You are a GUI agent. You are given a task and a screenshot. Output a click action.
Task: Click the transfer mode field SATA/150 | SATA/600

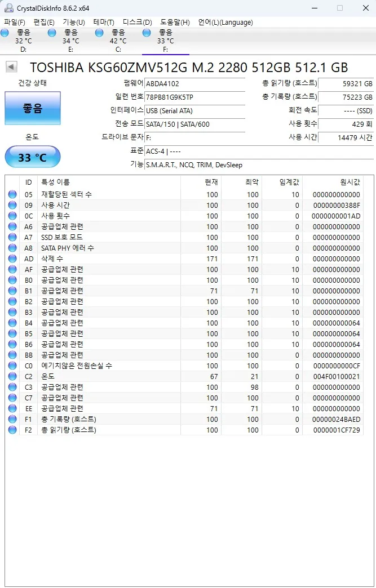(x=194, y=124)
